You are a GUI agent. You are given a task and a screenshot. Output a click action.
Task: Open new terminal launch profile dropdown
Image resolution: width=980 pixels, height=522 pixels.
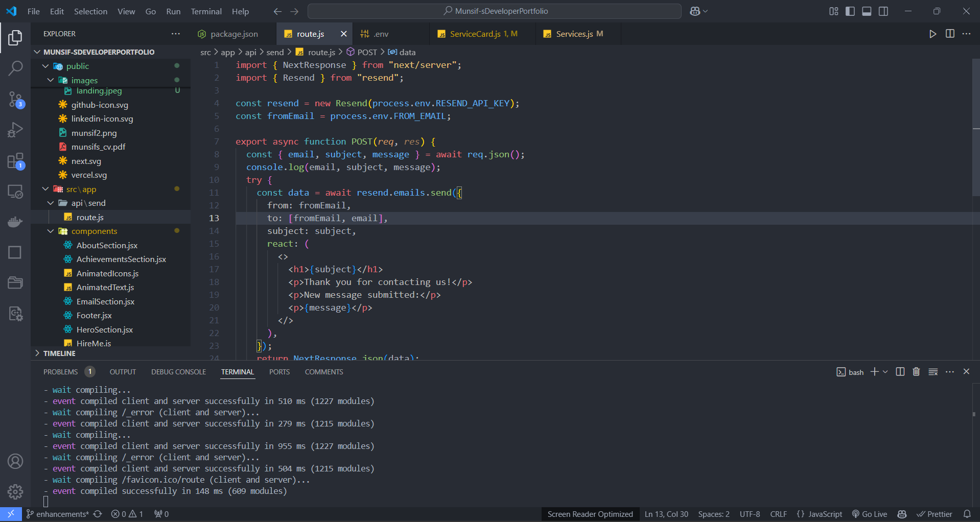pyautogui.click(x=885, y=372)
